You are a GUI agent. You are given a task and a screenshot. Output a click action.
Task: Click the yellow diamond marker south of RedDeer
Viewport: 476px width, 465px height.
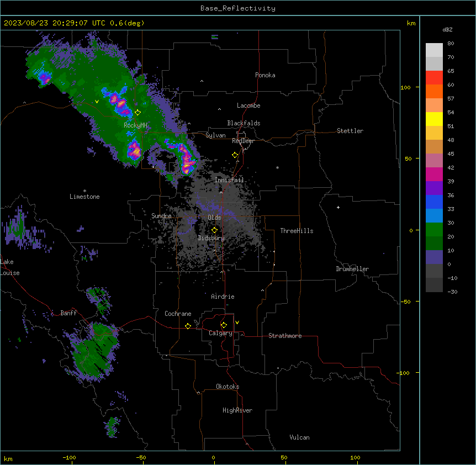235,155
